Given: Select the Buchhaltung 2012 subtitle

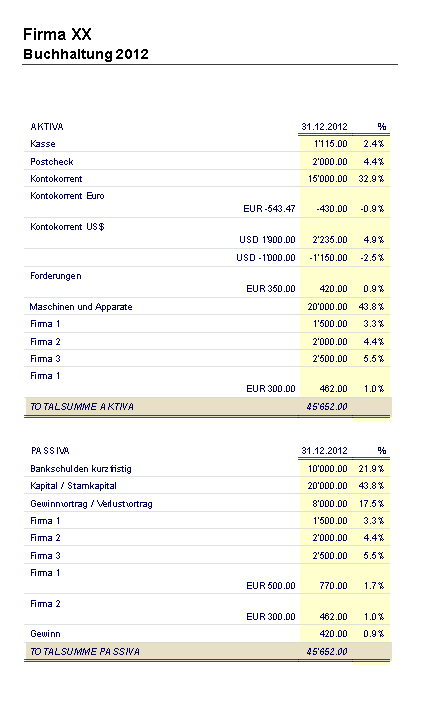Looking at the screenshot, I should coord(85,54).
